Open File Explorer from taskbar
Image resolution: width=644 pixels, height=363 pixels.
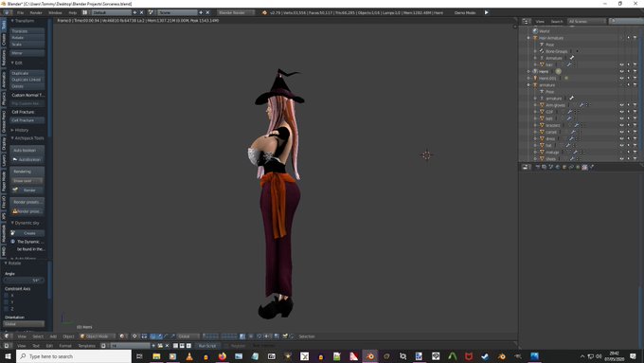156,356
